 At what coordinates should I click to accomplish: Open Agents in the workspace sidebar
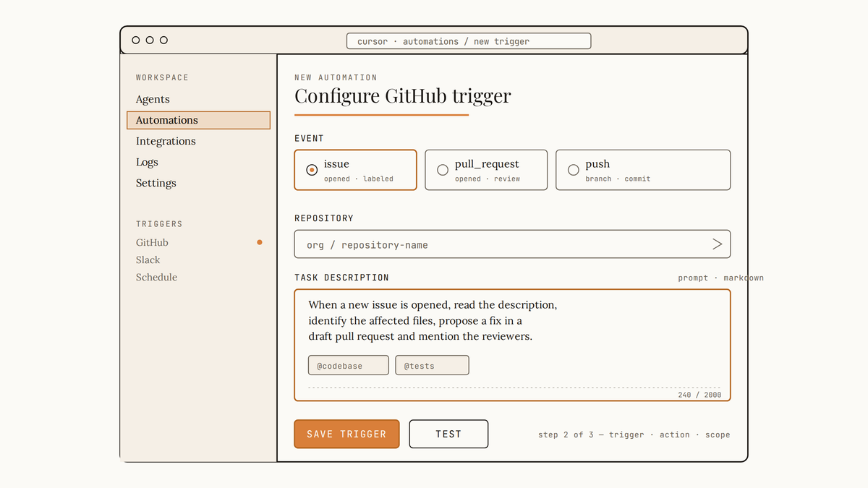(x=153, y=99)
